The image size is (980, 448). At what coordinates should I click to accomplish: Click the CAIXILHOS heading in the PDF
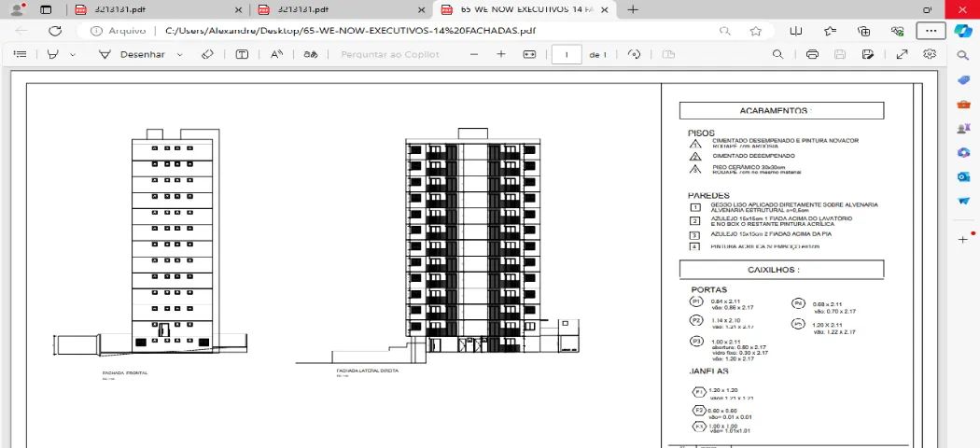click(773, 270)
